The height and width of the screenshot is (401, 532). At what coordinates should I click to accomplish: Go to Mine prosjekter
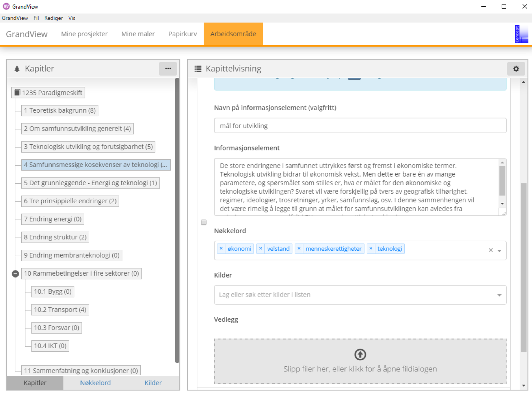84,34
